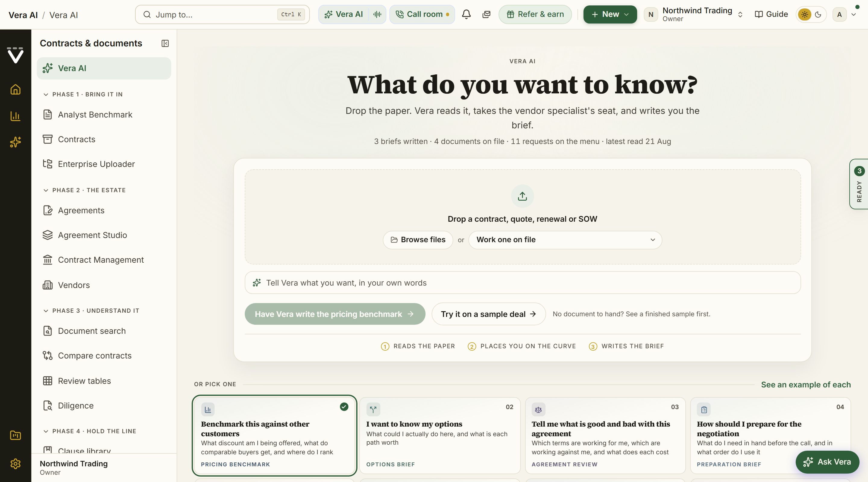Open the New dropdown menu

pyautogui.click(x=610, y=14)
